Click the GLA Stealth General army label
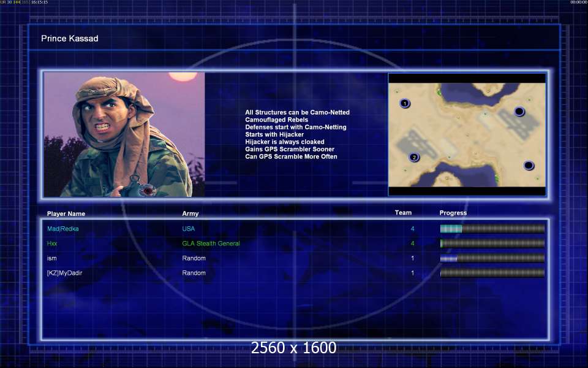This screenshot has height=368, width=588. pyautogui.click(x=211, y=243)
